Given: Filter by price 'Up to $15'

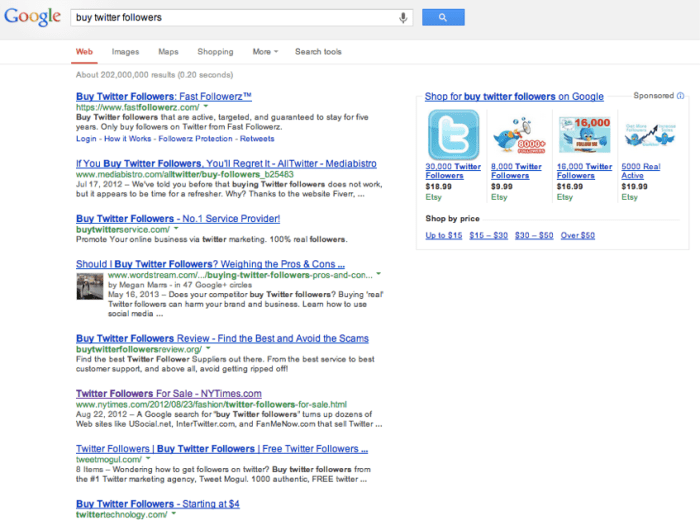Looking at the screenshot, I should [x=444, y=235].
